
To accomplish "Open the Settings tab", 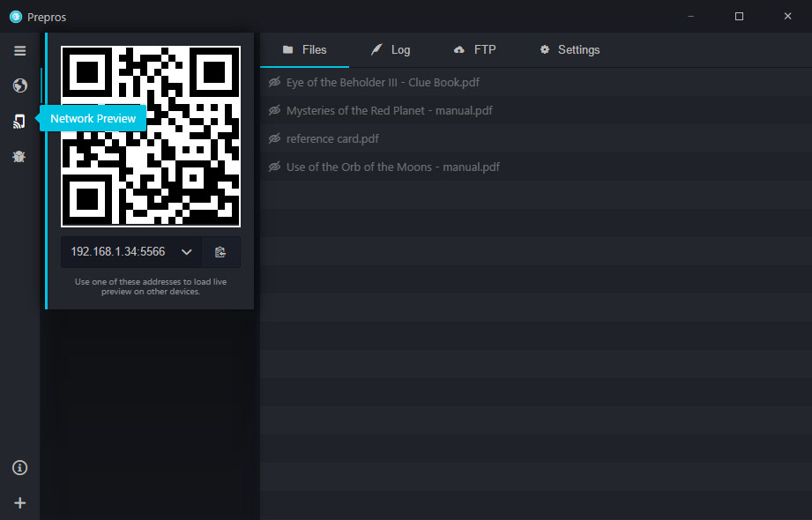I will [570, 49].
